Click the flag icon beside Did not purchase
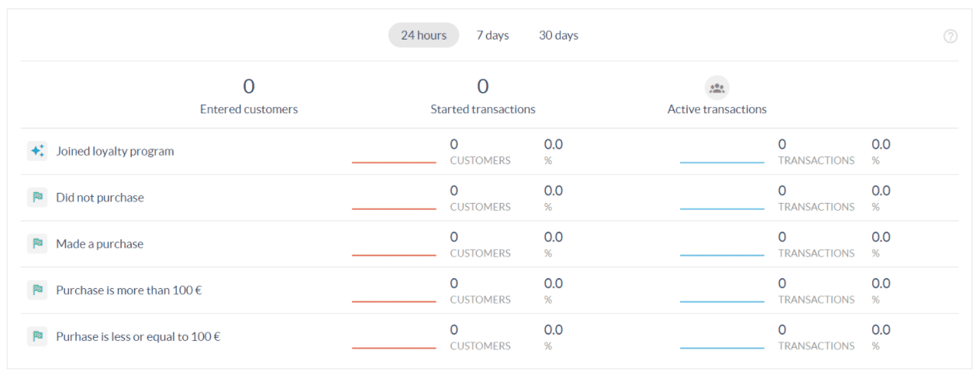The width and height of the screenshot is (980, 378). [x=37, y=198]
